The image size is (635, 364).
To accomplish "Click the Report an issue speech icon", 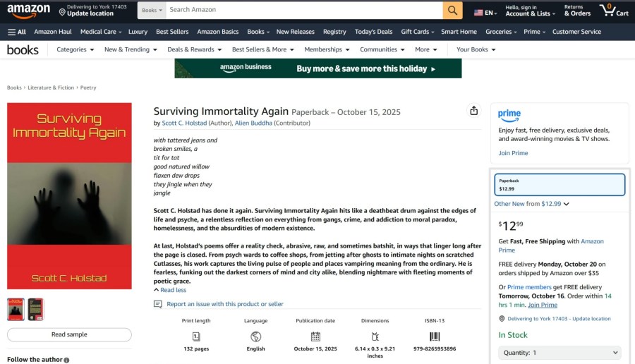I will [x=158, y=304].
